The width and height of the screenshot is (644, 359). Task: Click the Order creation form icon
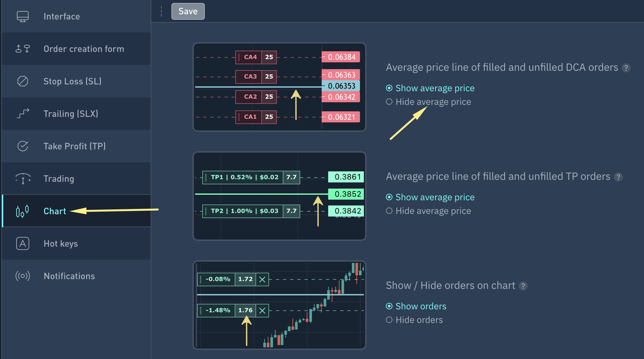pyautogui.click(x=23, y=49)
